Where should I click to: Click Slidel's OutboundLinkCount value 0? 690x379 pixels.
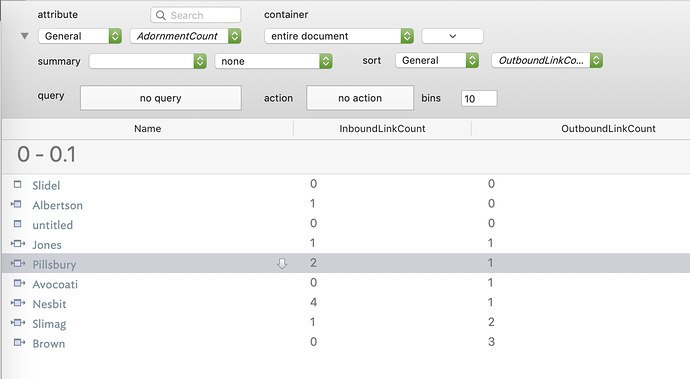click(x=491, y=184)
